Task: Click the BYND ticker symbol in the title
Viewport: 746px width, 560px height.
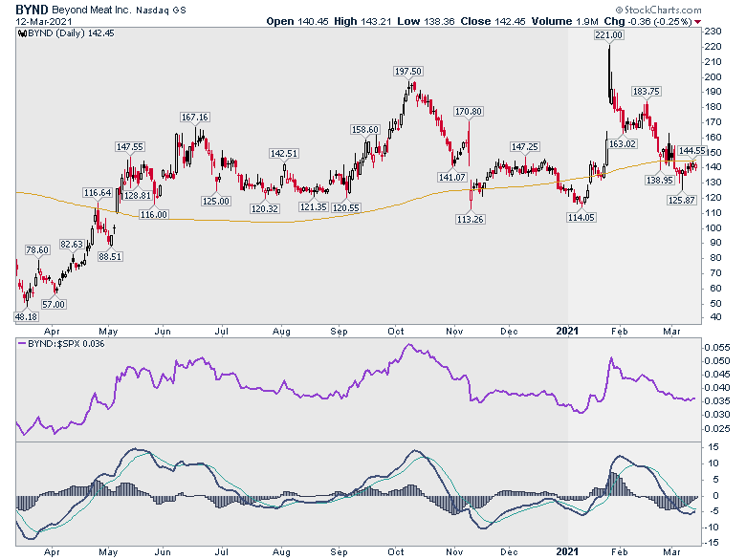Action: (32, 10)
